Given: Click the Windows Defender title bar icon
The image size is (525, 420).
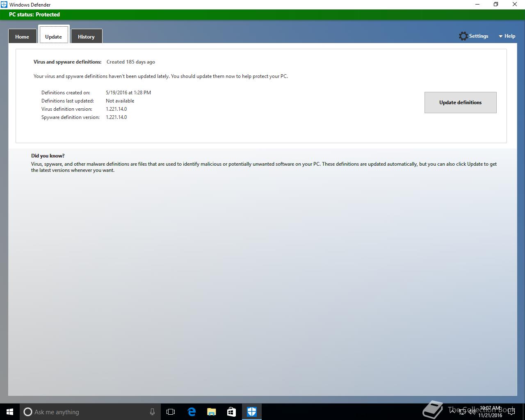Looking at the screenshot, I should 4,5.
